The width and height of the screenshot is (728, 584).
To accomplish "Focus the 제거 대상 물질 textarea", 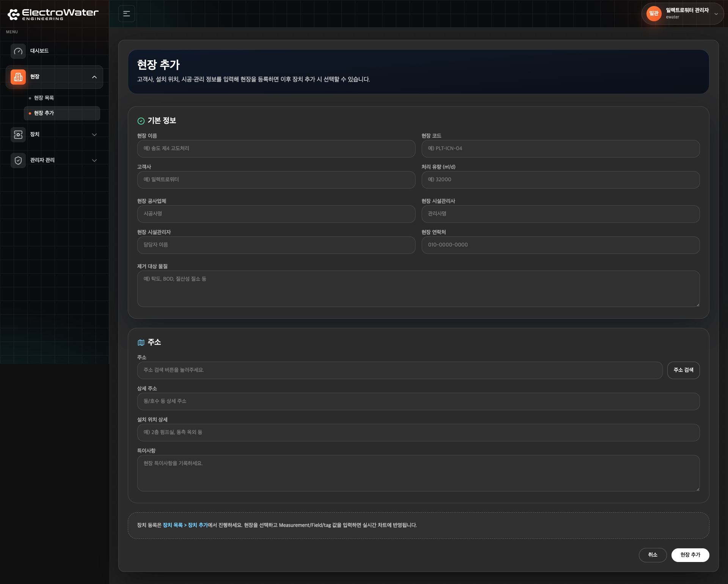I will click(x=418, y=289).
